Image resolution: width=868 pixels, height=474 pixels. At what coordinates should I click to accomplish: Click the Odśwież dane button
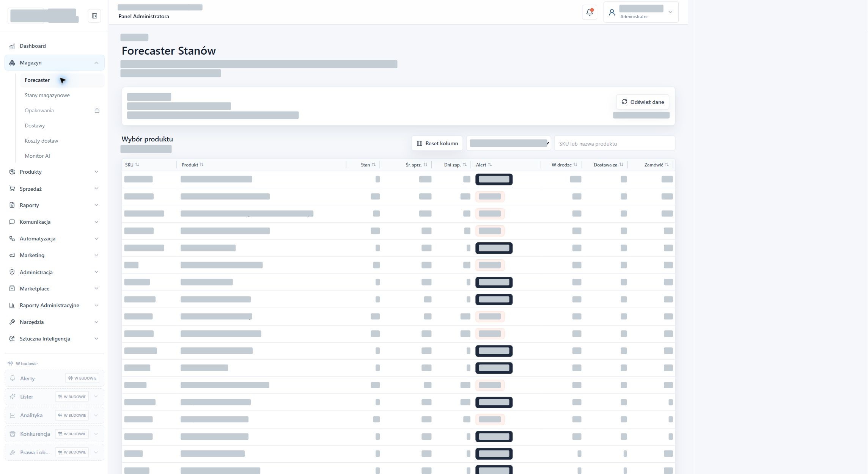pyautogui.click(x=643, y=102)
